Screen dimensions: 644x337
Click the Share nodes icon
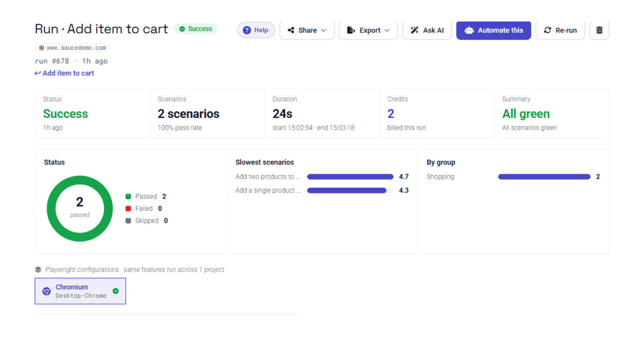(291, 30)
